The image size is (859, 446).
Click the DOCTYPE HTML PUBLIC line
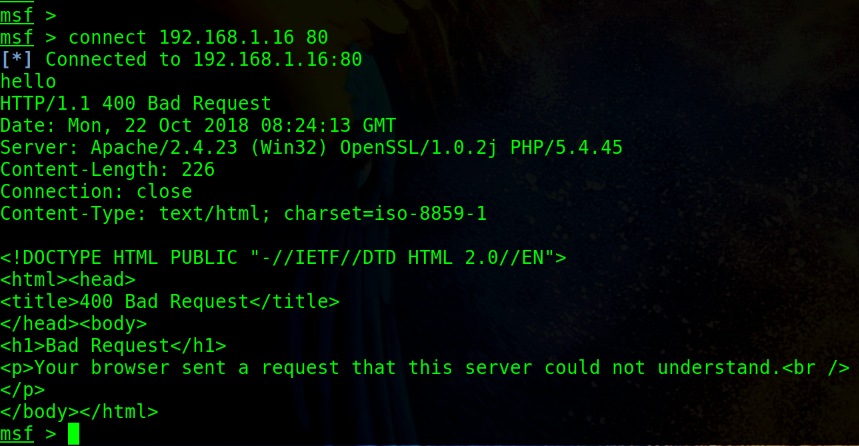(283, 257)
